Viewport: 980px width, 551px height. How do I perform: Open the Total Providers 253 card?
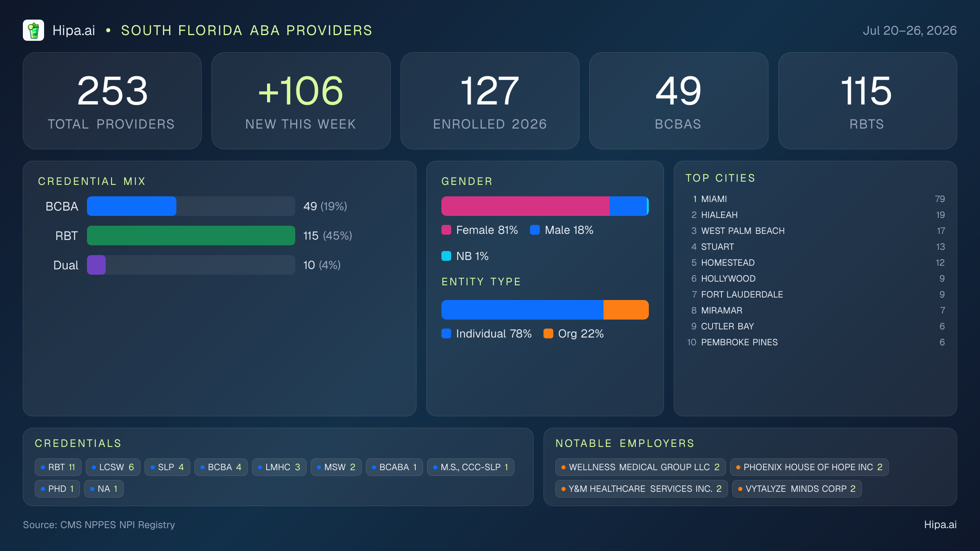point(112,101)
